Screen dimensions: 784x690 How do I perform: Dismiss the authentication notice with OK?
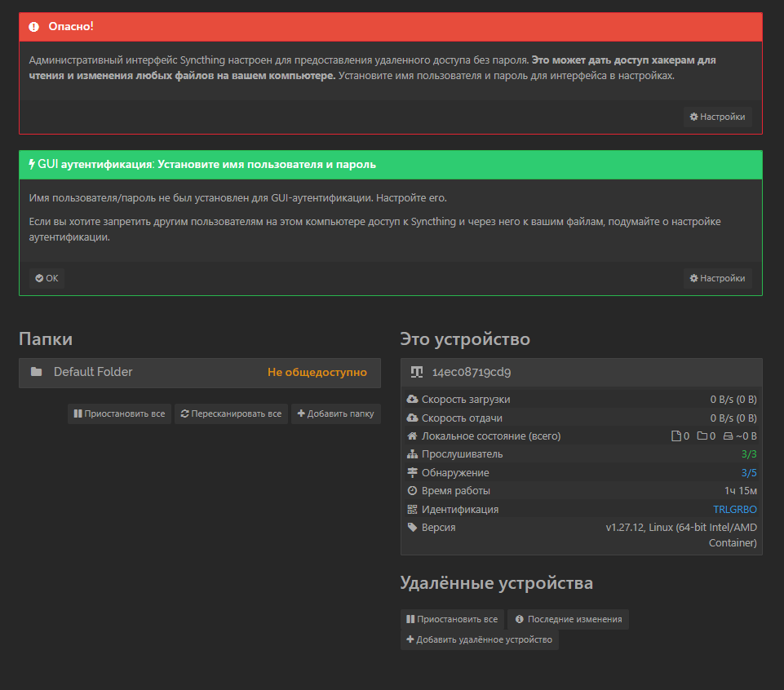click(47, 278)
